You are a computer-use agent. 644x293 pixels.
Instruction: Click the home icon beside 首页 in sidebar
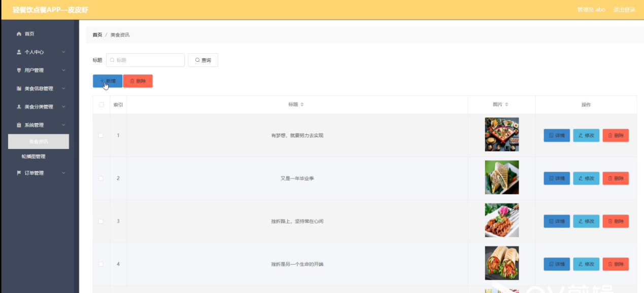19,34
